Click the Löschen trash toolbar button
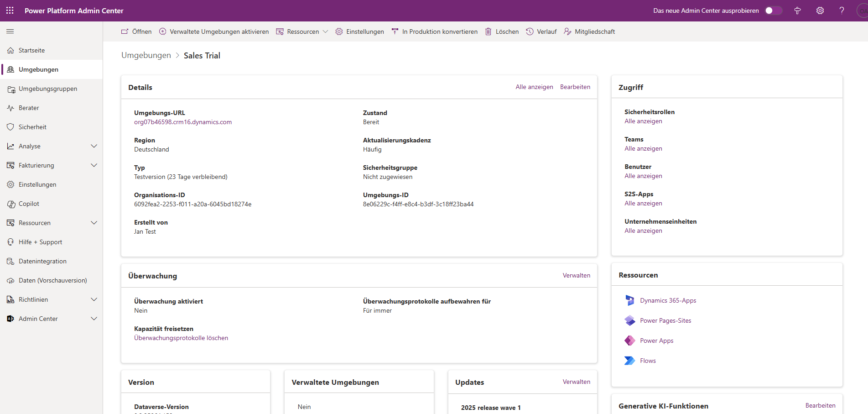868x414 pixels. [502, 31]
